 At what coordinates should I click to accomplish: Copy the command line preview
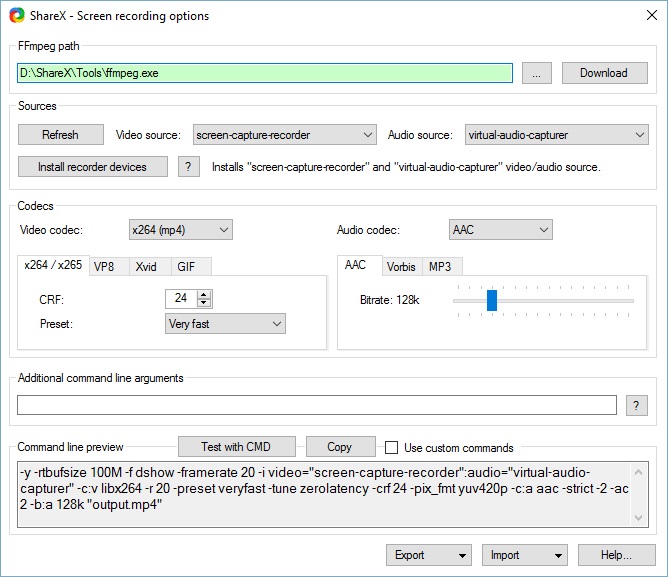point(340,447)
